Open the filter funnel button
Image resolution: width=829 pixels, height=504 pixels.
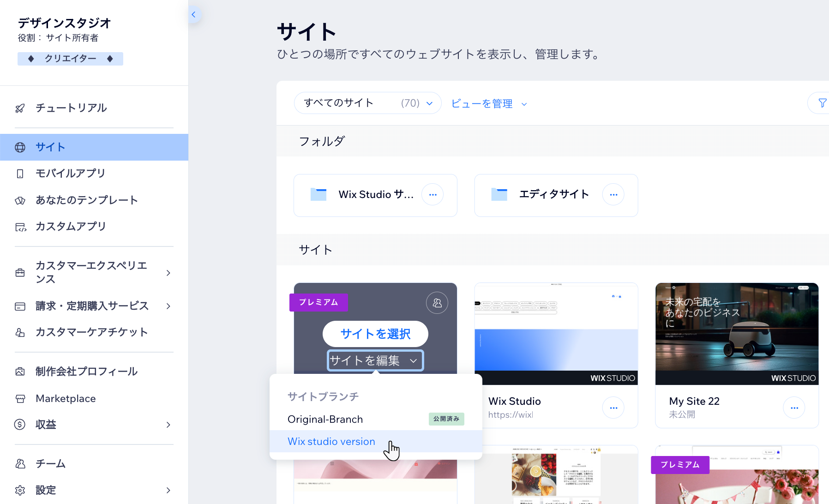tap(822, 103)
